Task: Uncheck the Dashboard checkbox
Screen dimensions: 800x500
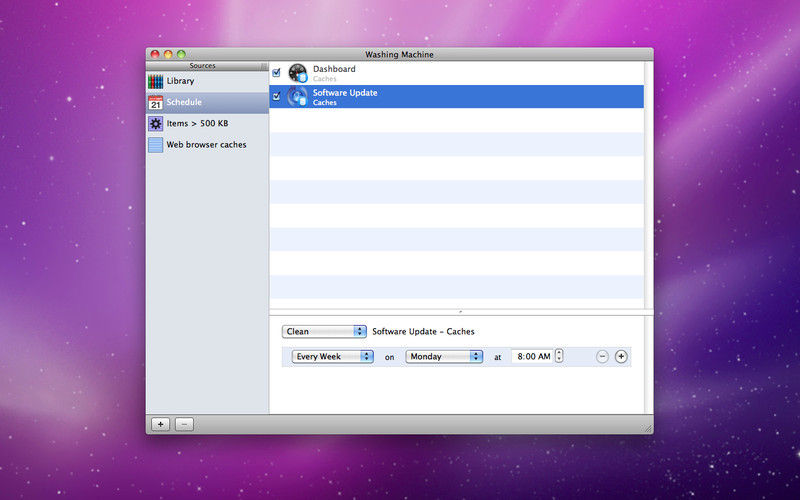Action: (x=277, y=73)
